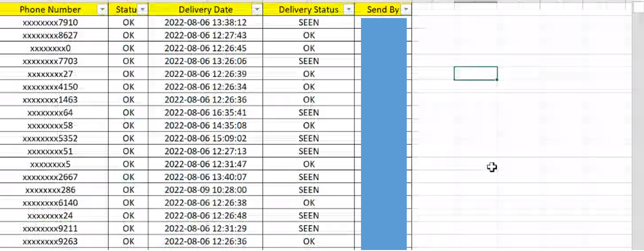Expand the Send By filter arrow
This screenshot has width=644, height=251.
click(406, 10)
